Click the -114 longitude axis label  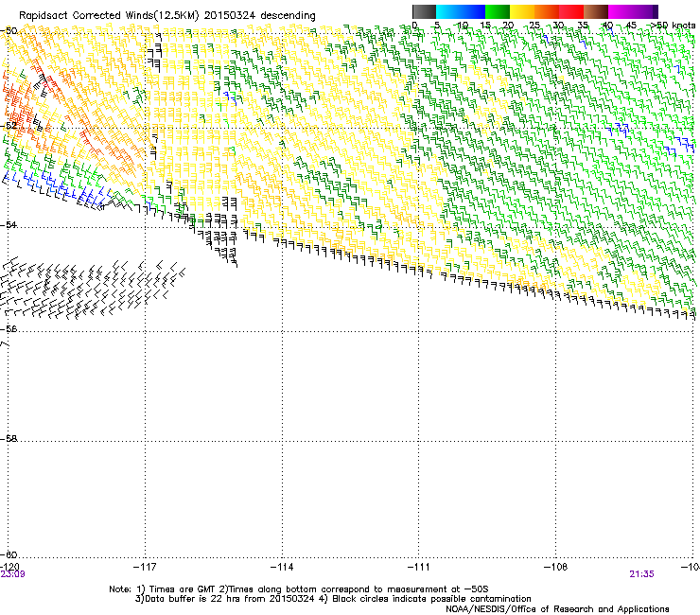click(282, 567)
